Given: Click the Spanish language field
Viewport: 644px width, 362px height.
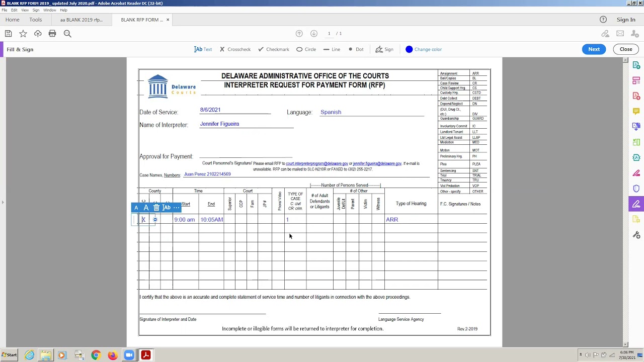Looking at the screenshot, I should (x=331, y=112).
